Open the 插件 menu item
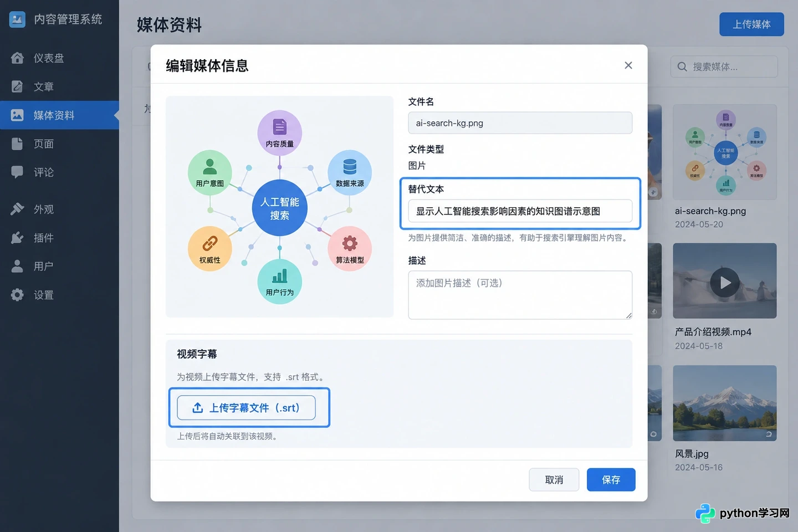This screenshot has width=798, height=532. [59, 238]
